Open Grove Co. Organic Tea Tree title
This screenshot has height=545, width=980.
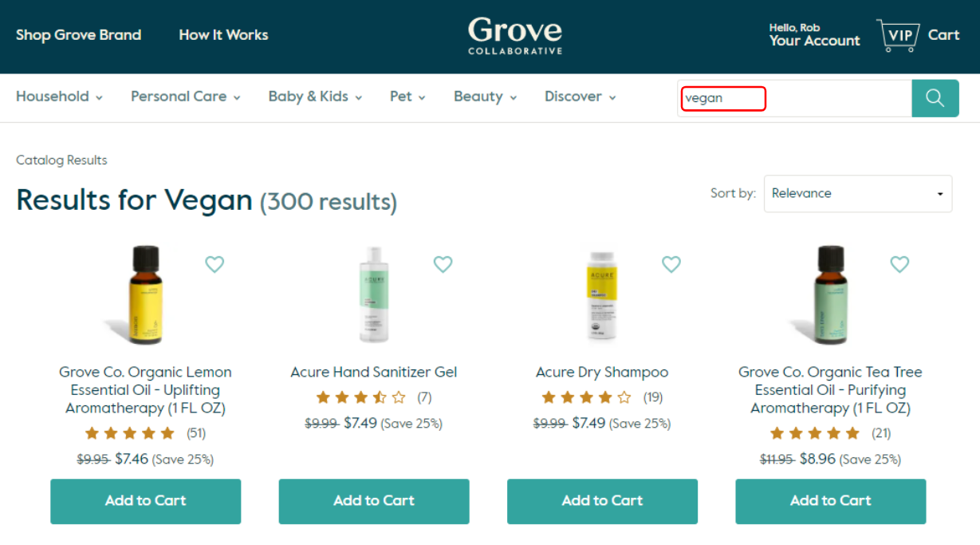(830, 390)
